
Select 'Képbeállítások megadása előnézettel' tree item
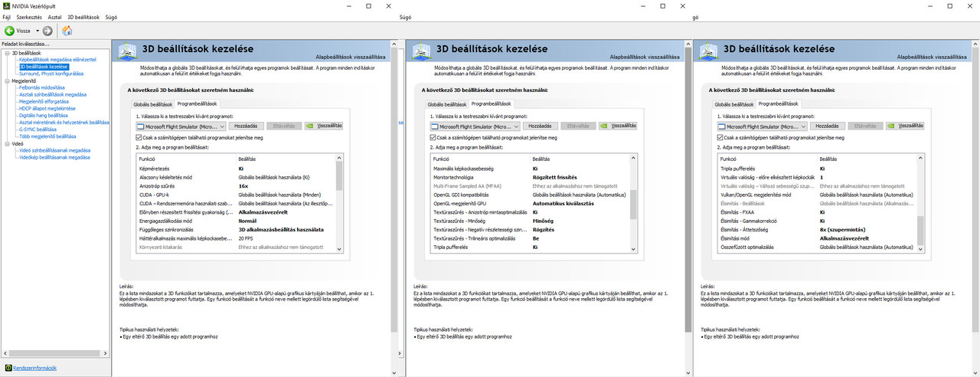pyautogui.click(x=57, y=60)
